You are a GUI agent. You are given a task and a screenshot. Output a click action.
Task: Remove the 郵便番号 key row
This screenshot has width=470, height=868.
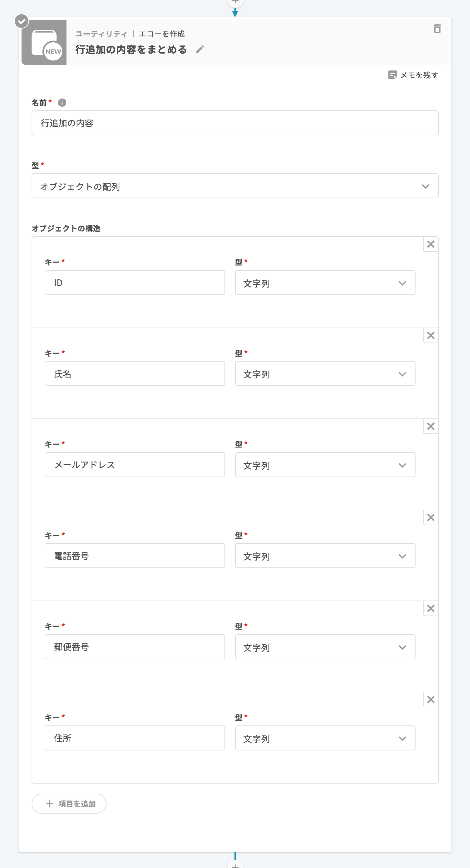click(x=431, y=609)
